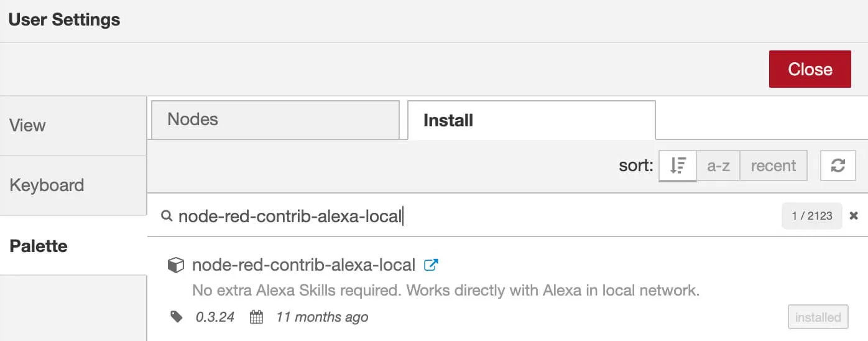Open the Keyboard settings section
This screenshot has height=341, width=868.
[x=73, y=185]
